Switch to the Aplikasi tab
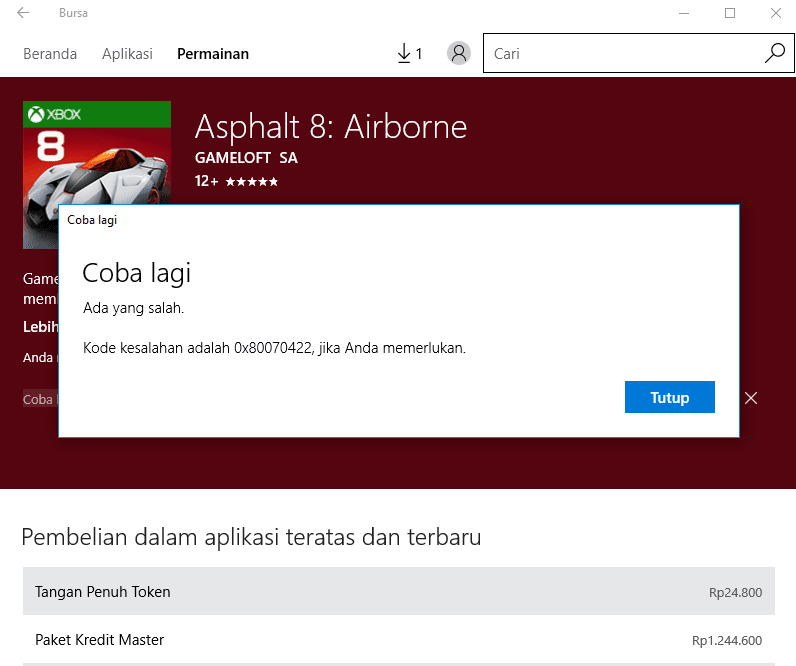Screen dimensions: 796x666 click(127, 54)
